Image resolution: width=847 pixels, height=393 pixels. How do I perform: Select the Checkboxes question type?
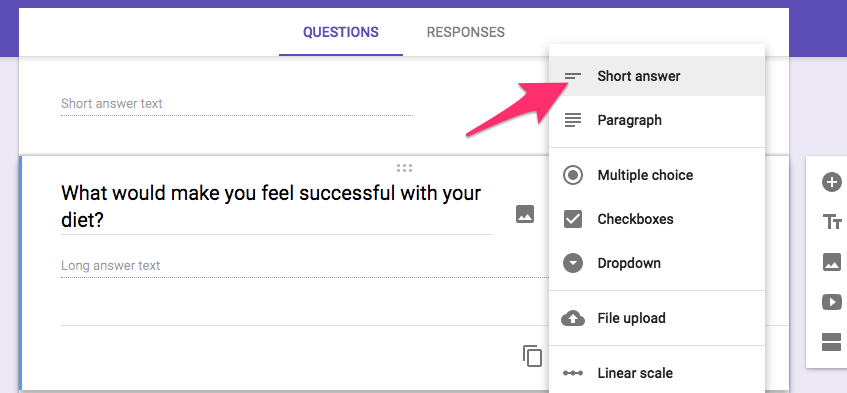tap(657, 219)
